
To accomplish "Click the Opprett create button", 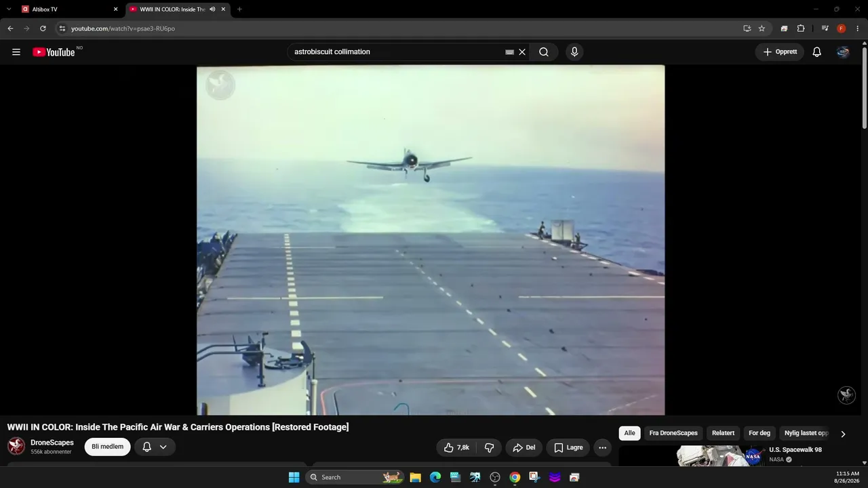I will point(780,52).
